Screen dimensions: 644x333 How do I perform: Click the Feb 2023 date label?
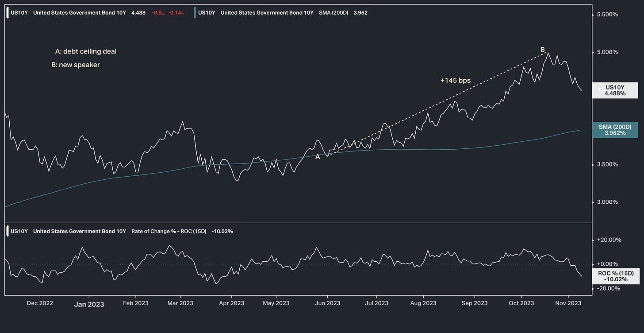pos(135,303)
